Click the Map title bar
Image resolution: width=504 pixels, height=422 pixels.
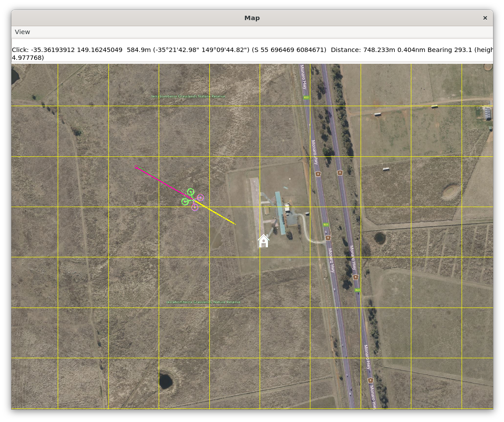coord(252,18)
